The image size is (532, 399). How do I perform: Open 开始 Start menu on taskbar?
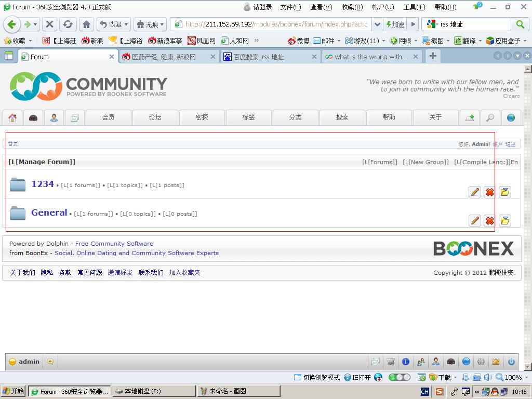pyautogui.click(x=13, y=391)
